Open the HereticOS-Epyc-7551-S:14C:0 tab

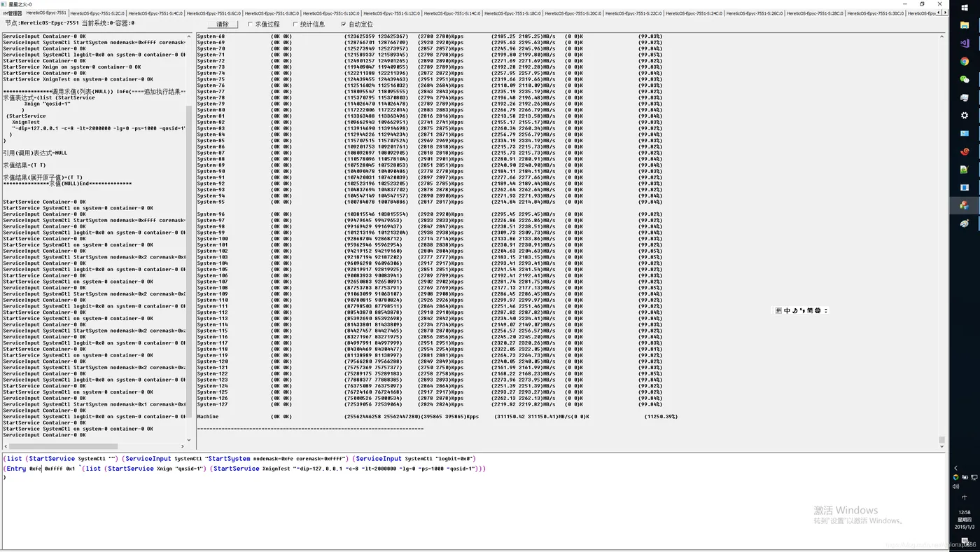(x=452, y=13)
